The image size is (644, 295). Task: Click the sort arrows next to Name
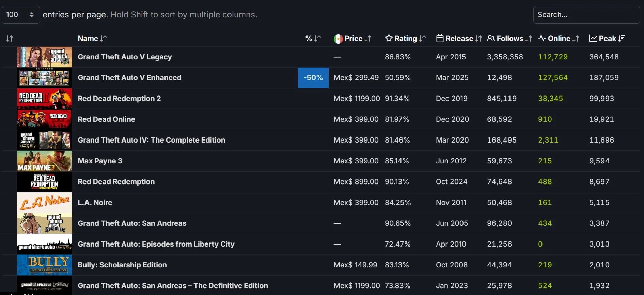click(x=103, y=39)
